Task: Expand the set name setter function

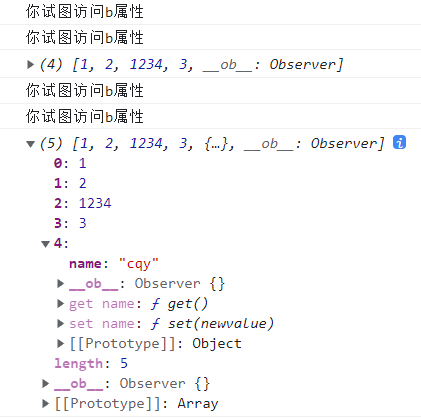Action: pyautogui.click(x=60, y=324)
